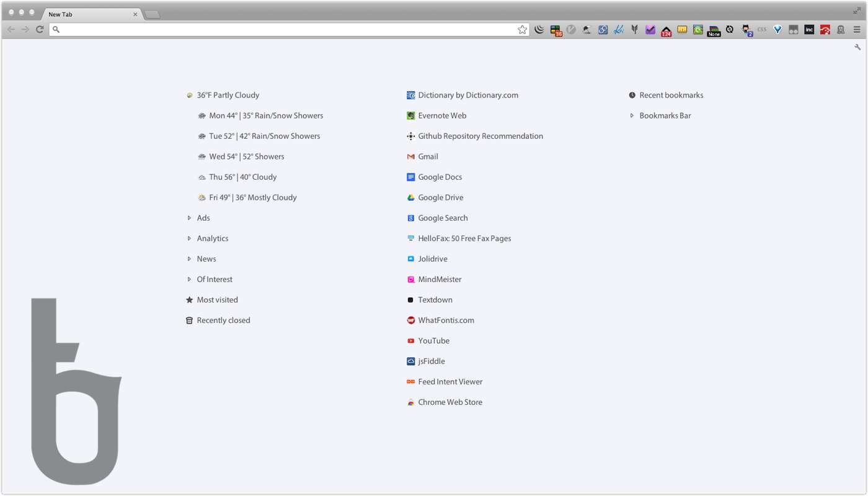Expand the Ads folder
The width and height of the screenshot is (868, 496).
coord(203,218)
